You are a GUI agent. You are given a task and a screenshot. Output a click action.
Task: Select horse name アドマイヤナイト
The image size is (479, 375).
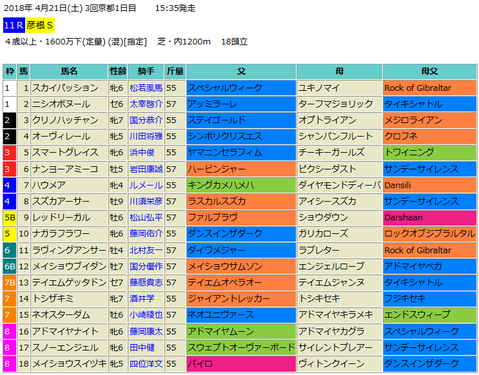coord(65,331)
